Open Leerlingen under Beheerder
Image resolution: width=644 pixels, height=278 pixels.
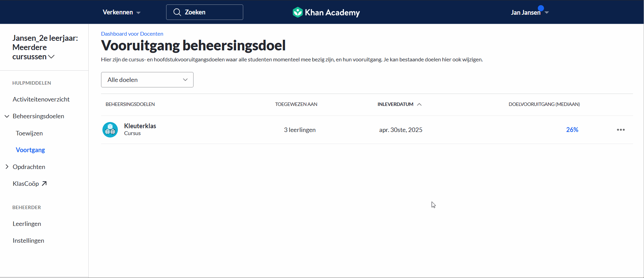27,224
